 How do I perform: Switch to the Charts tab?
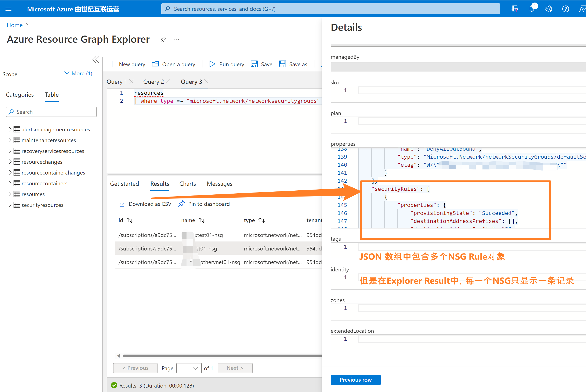click(x=187, y=184)
